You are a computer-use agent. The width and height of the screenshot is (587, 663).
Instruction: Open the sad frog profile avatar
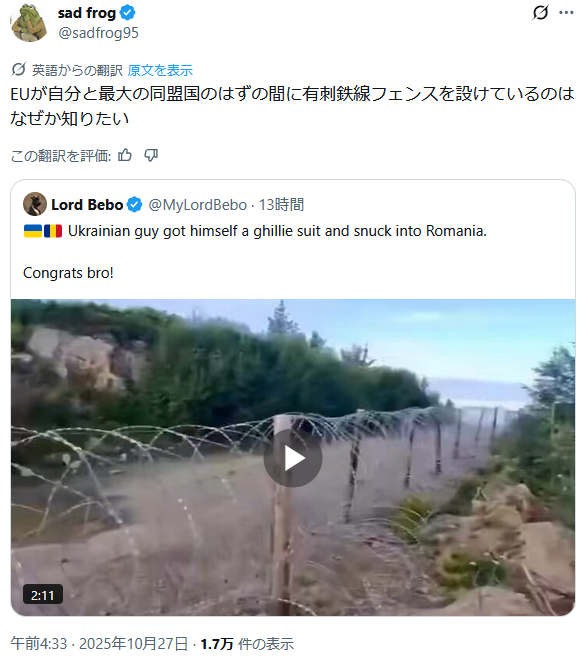(x=29, y=23)
